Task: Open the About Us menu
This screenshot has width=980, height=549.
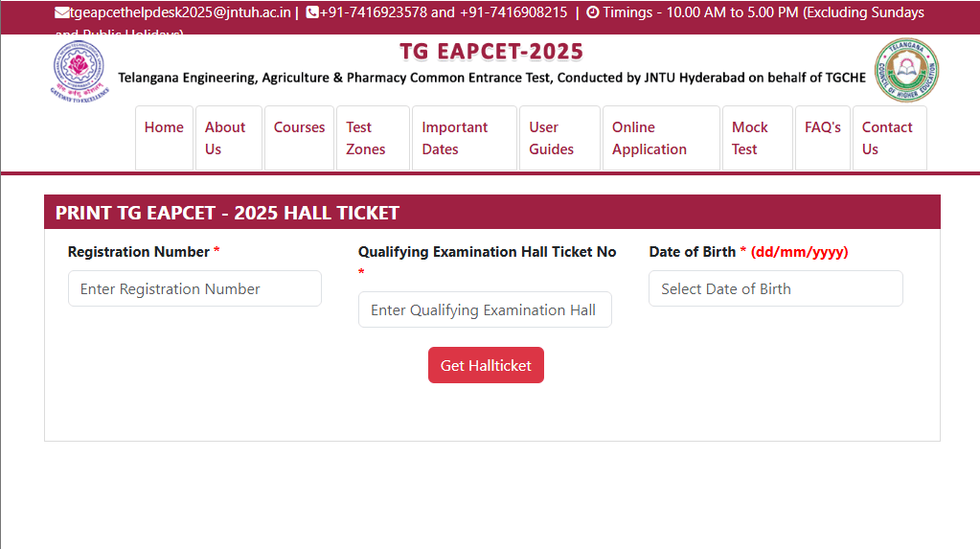Action: coord(225,138)
